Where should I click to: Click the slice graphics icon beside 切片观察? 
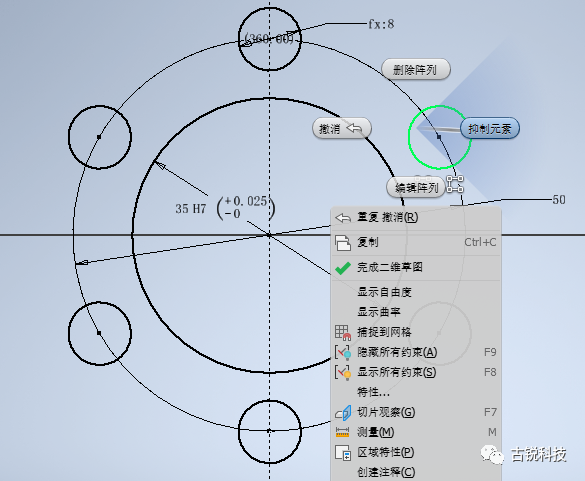pos(343,413)
